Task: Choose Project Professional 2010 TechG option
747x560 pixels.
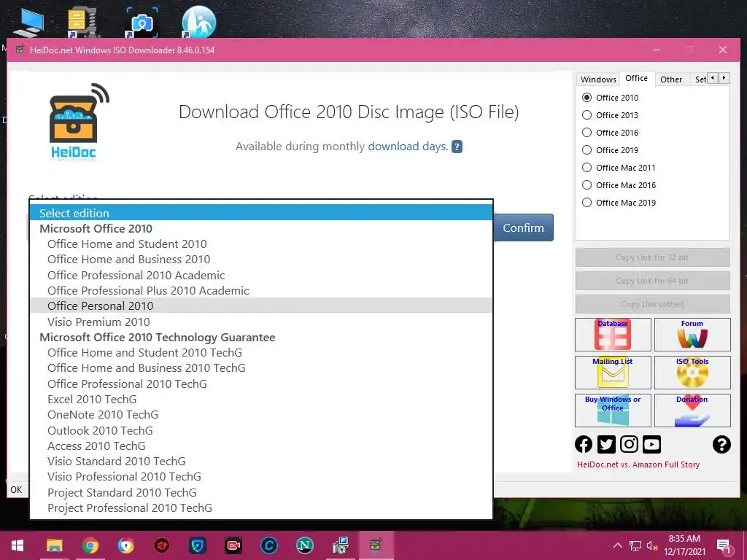Action: click(261, 507)
